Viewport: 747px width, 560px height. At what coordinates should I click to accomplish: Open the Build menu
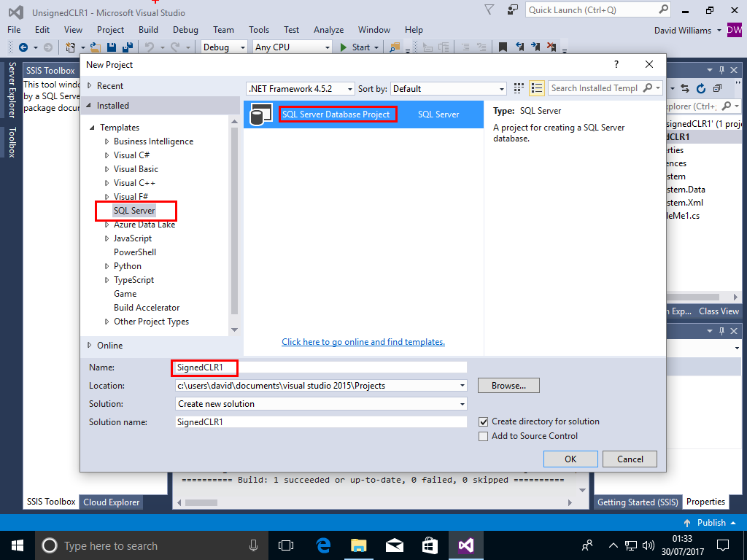[x=148, y=30]
